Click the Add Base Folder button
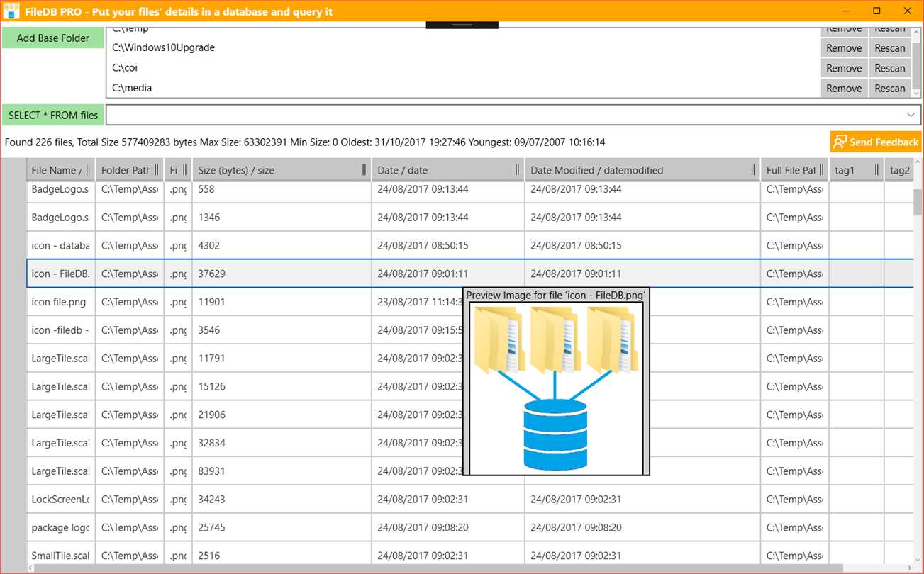This screenshot has height=574, width=924. (53, 38)
